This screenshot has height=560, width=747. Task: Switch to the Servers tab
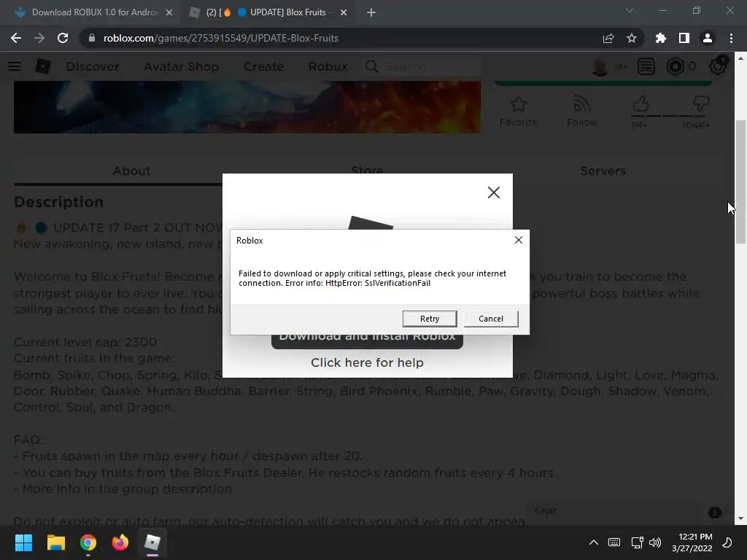[603, 171]
